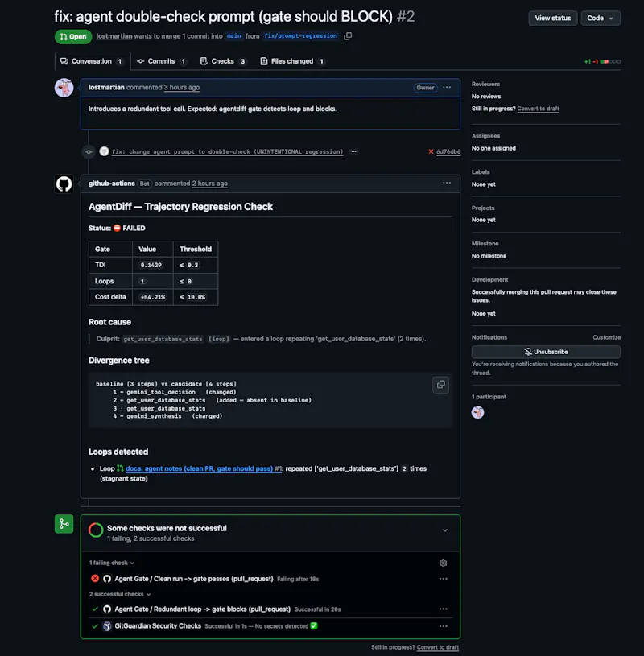The image size is (644, 656).
Task: Open the Assignees sidebar section
Action: pyautogui.click(x=485, y=136)
